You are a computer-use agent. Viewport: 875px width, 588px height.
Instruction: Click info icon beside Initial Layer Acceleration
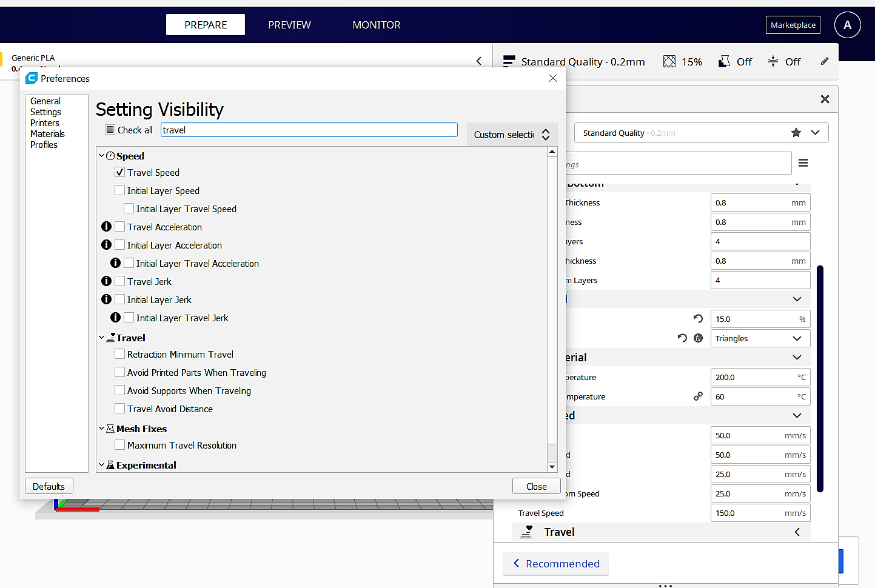(107, 245)
